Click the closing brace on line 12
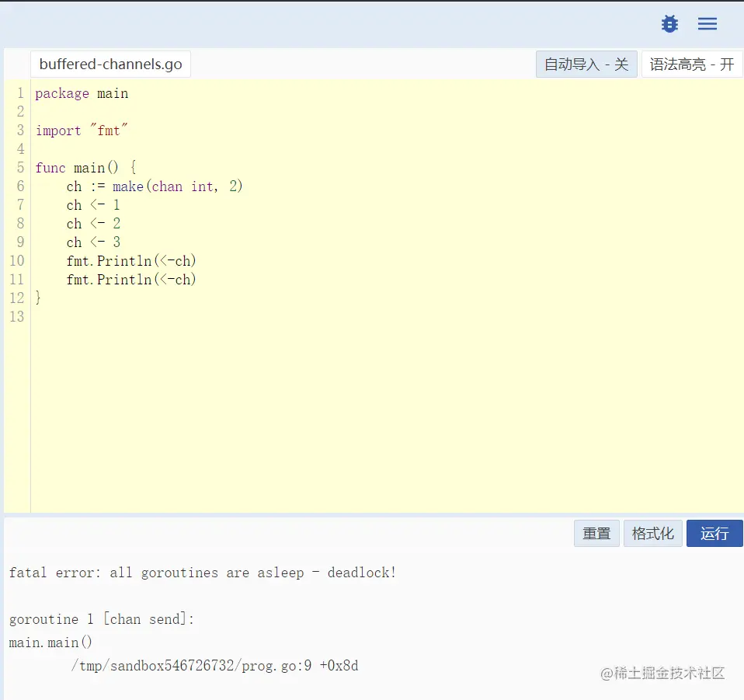 click(x=38, y=298)
